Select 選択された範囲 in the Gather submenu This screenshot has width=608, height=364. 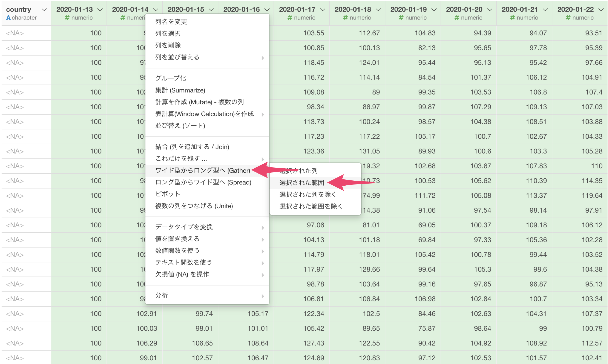coord(302,183)
